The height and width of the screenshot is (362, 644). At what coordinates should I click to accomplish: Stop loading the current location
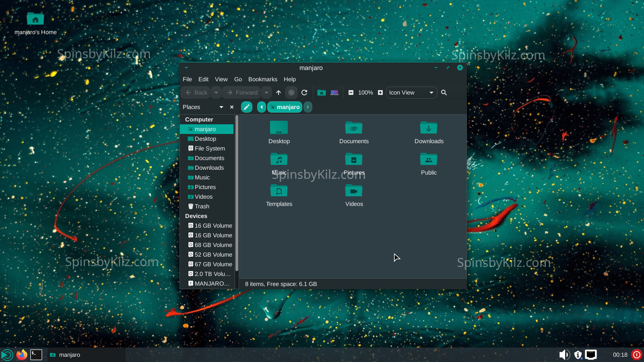(291, 93)
